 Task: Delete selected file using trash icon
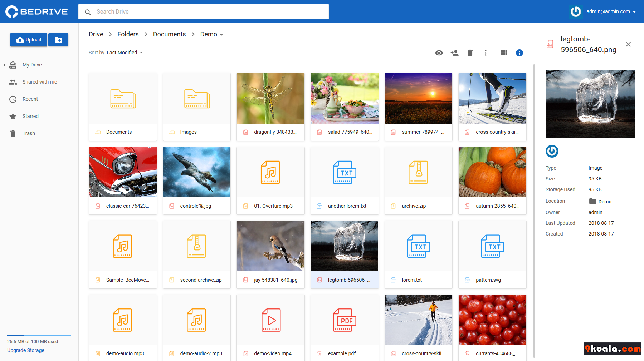(x=470, y=53)
